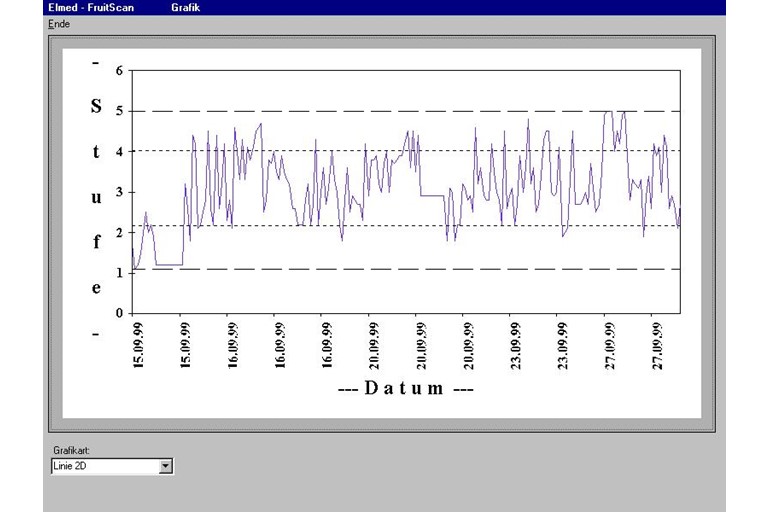The width and height of the screenshot is (768, 512).
Task: Click the last 27.09.99 date label
Action: [658, 345]
